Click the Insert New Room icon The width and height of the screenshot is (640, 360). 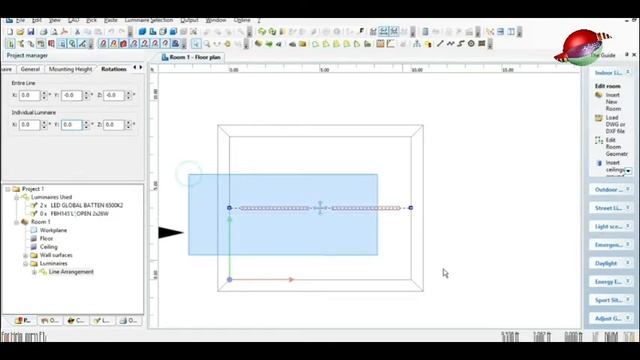coord(599,95)
